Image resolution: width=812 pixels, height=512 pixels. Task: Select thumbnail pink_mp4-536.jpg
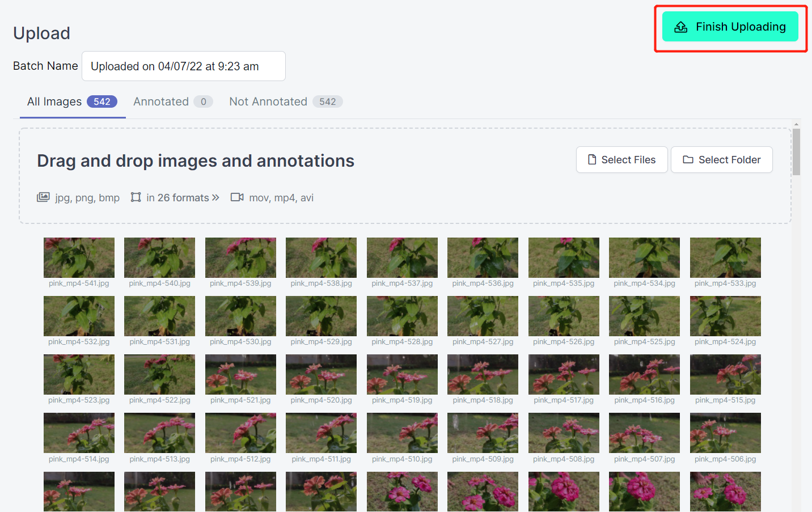pos(483,258)
